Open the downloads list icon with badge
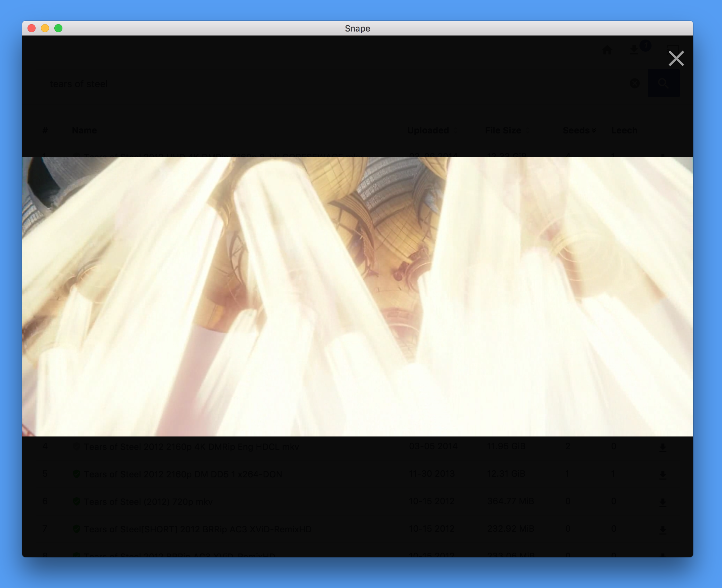Viewport: 722px width, 588px height. click(634, 50)
